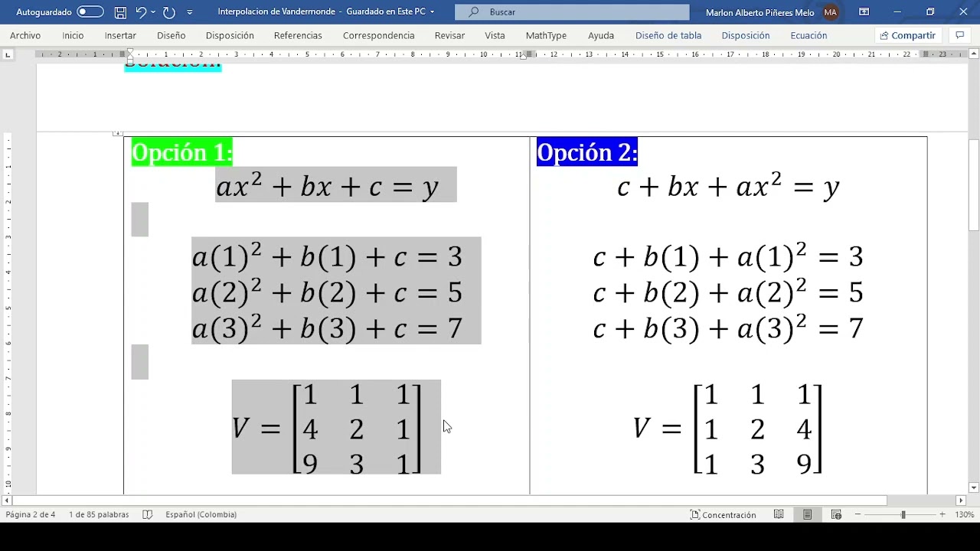
Task: Click the ruler tab selector icon
Action: pyautogui.click(x=8, y=54)
